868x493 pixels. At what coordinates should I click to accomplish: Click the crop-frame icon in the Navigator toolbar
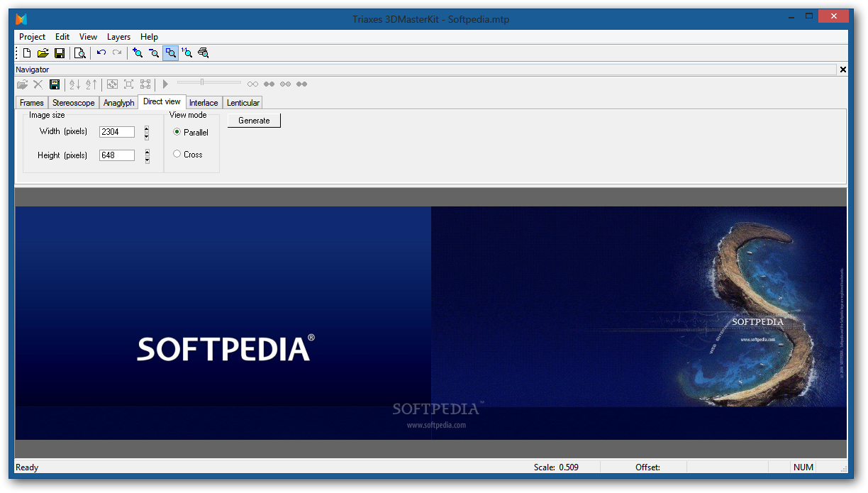tap(128, 84)
